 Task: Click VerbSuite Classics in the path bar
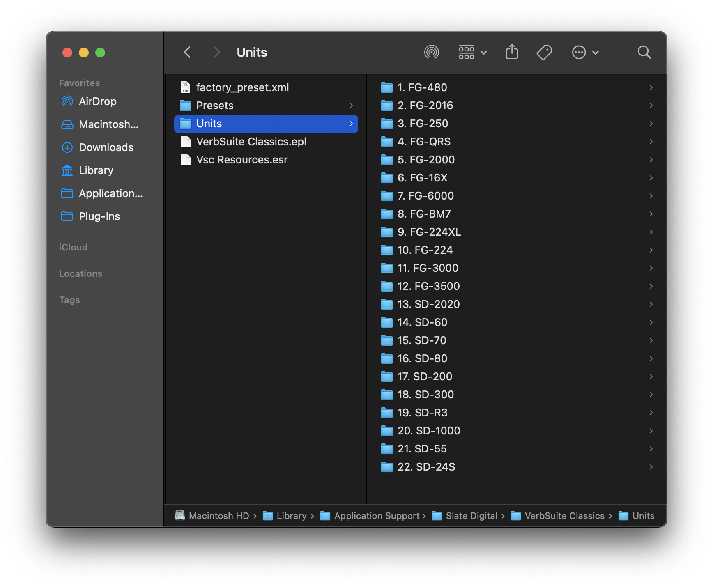558,516
